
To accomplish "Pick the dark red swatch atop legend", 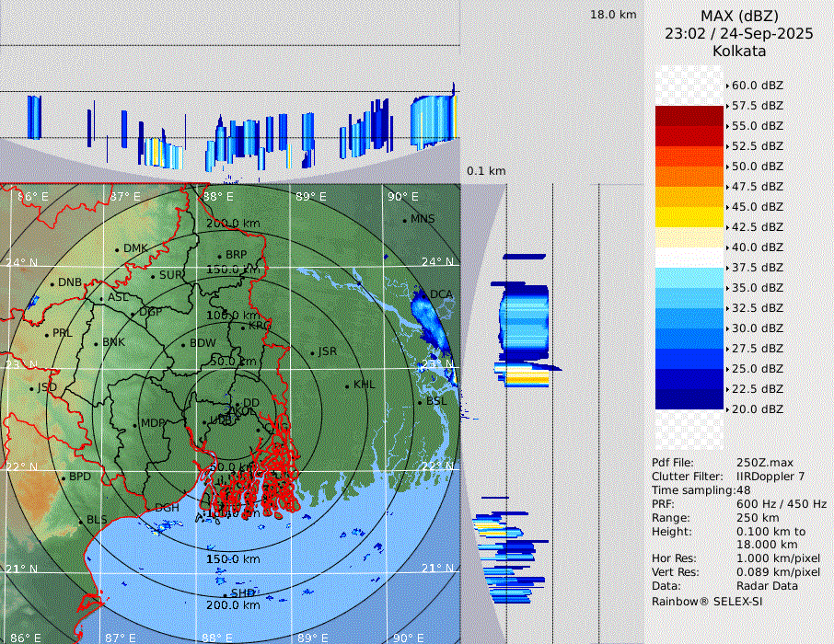I will (x=689, y=115).
